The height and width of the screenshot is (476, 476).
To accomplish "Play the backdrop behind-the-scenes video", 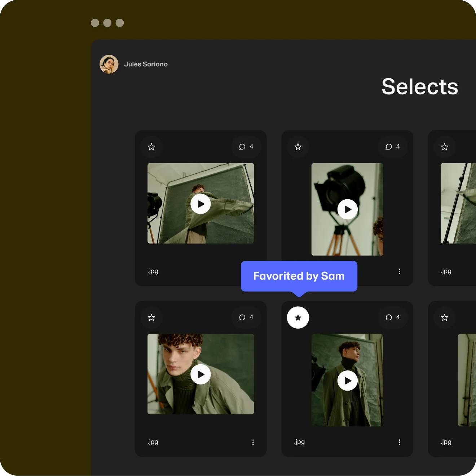I will (x=200, y=204).
